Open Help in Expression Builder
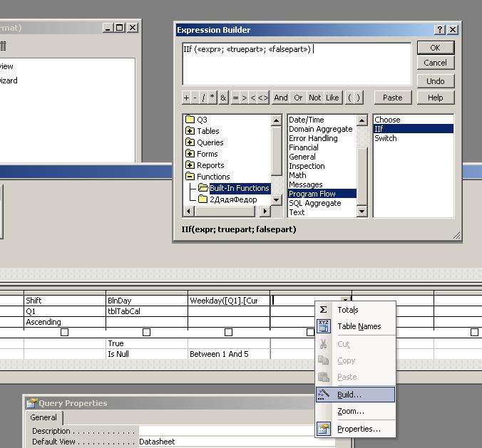Image resolution: width=482 pixels, height=448 pixels. pos(435,98)
